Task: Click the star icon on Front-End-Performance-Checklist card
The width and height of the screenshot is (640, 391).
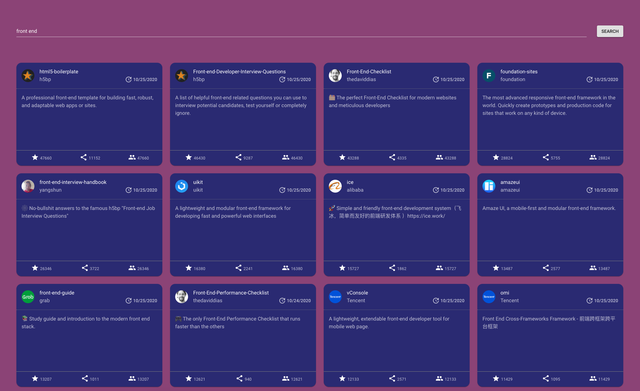Action: tap(189, 378)
